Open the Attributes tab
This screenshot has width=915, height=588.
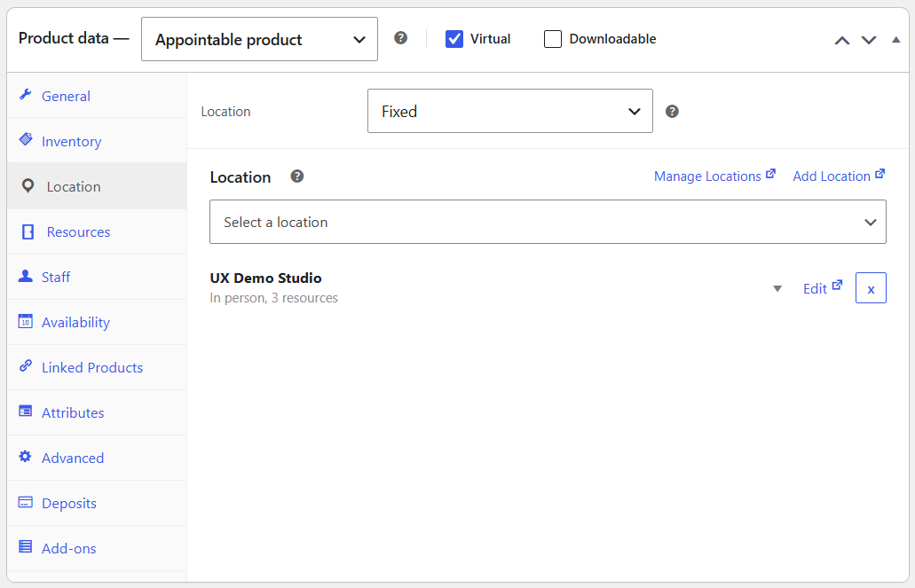pos(97,412)
